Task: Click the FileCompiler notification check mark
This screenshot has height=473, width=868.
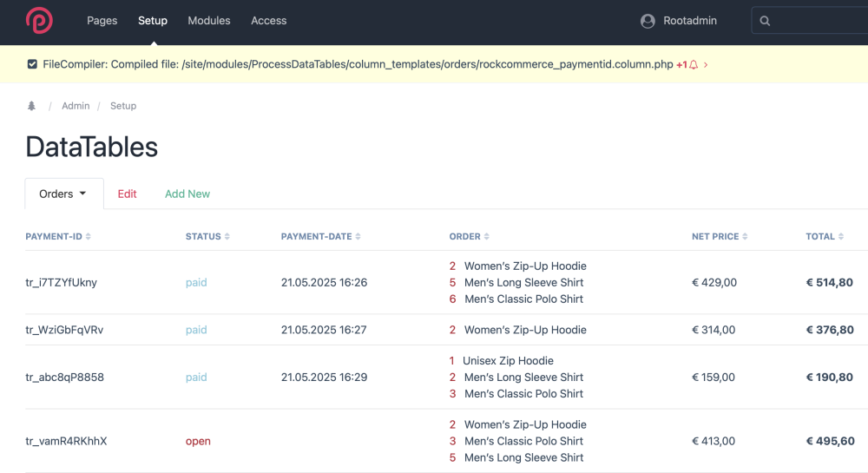Action: pos(32,64)
